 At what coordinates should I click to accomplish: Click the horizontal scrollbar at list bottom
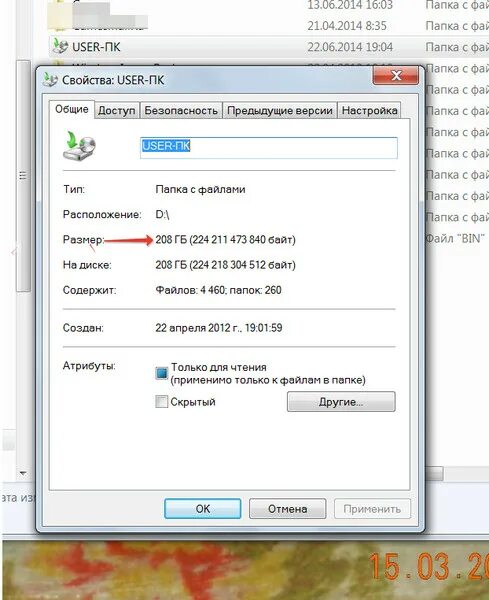point(434,473)
